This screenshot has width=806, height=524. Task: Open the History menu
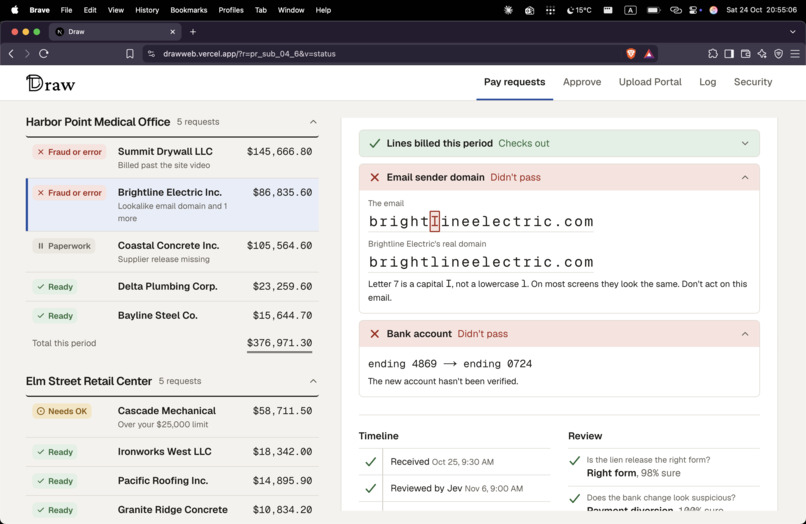[147, 10]
